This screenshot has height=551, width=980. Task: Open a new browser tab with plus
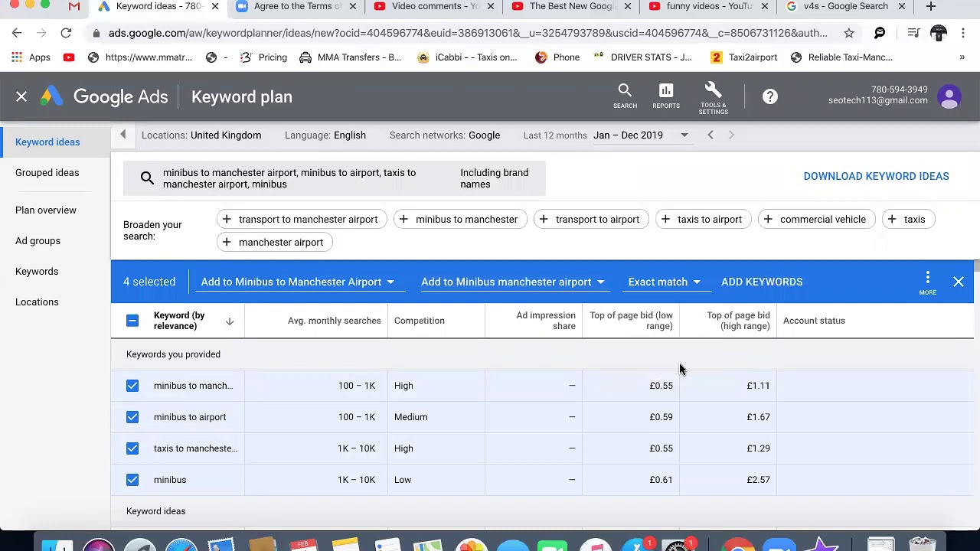930,7
